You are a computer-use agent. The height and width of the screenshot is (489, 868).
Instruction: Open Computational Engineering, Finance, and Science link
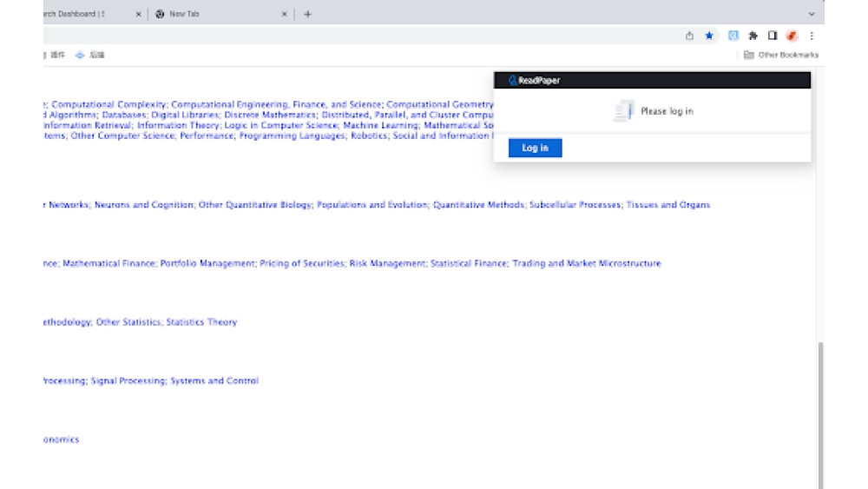276,105
